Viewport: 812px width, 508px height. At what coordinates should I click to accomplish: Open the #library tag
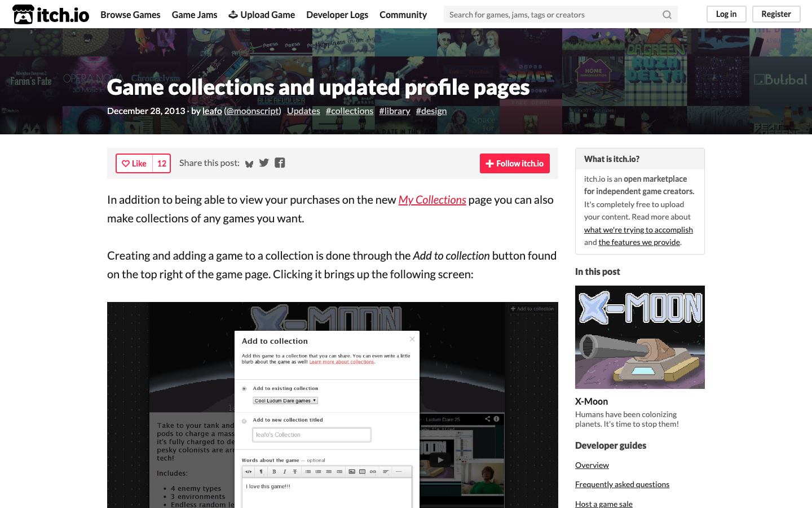point(395,111)
